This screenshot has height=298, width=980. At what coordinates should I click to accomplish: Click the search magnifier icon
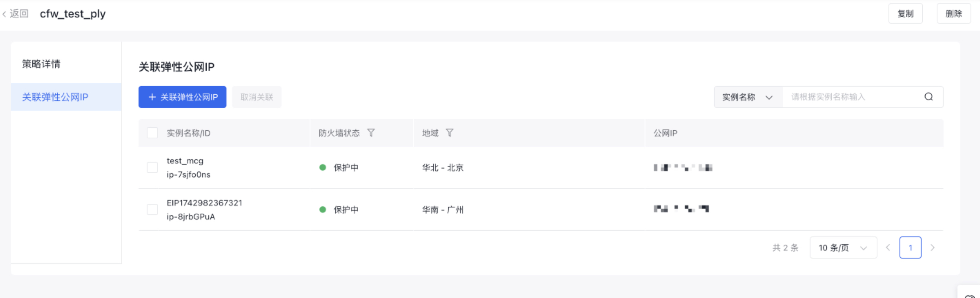click(x=928, y=97)
